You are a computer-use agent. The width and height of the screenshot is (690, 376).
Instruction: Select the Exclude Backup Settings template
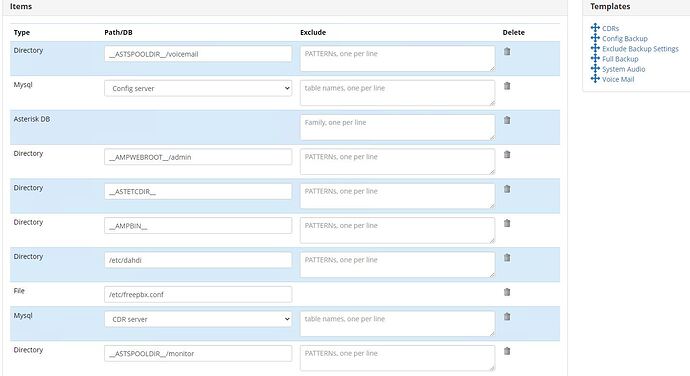pos(640,48)
